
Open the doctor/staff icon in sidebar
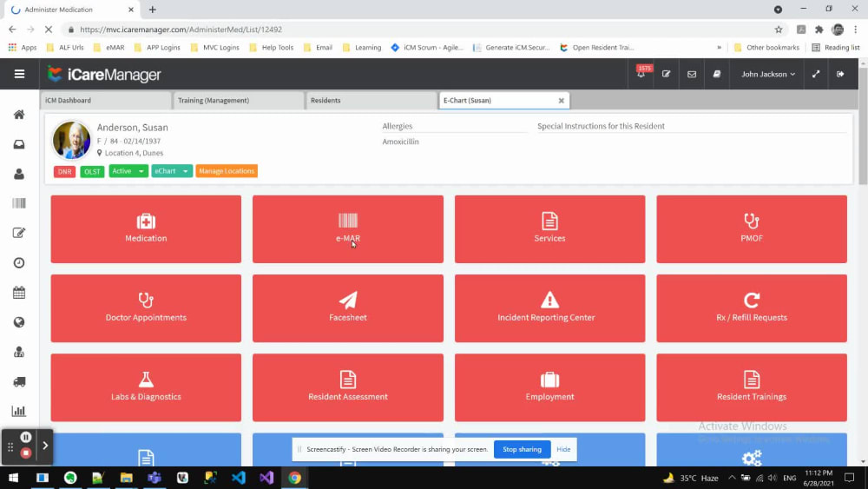pyautogui.click(x=19, y=353)
